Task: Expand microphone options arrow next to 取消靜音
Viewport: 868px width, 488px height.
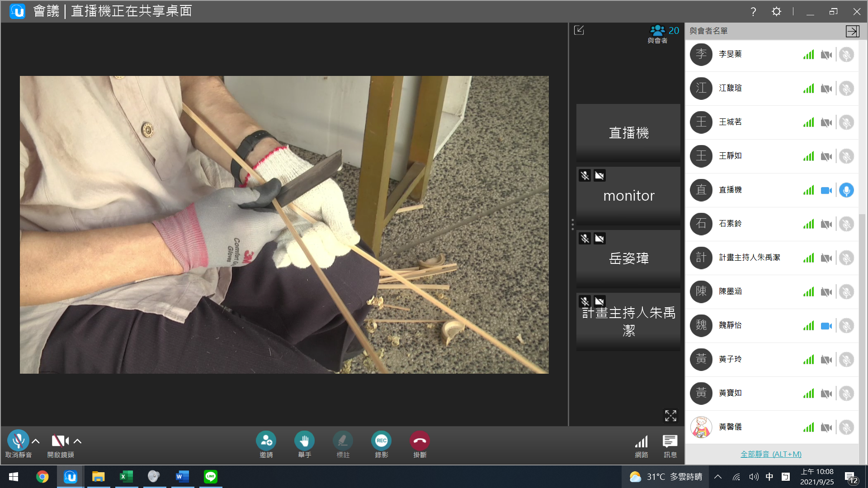Action: 36,441
